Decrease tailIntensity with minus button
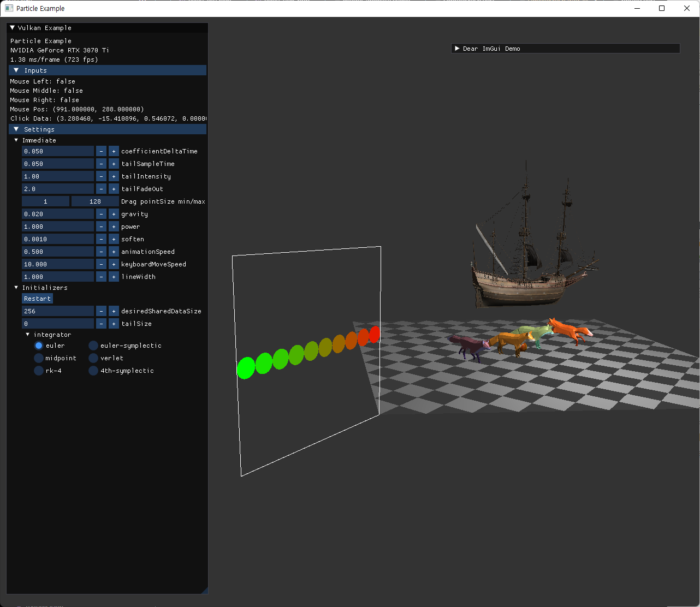 [x=101, y=176]
